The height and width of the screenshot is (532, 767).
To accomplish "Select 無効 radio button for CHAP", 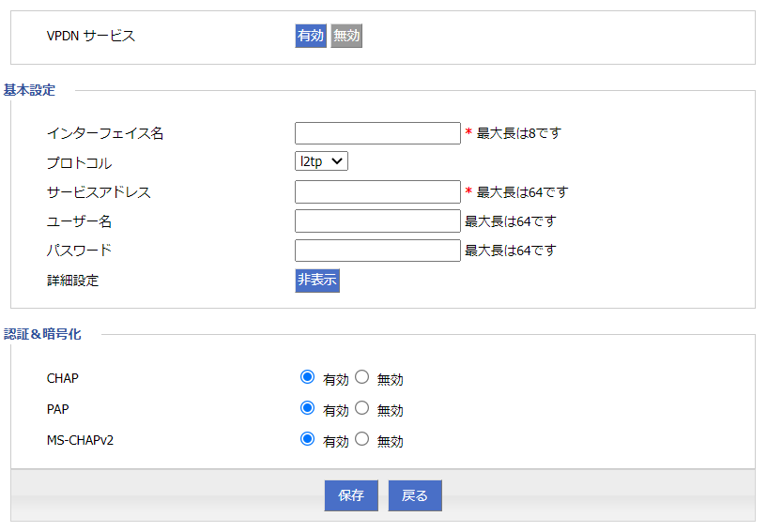I will (x=362, y=377).
